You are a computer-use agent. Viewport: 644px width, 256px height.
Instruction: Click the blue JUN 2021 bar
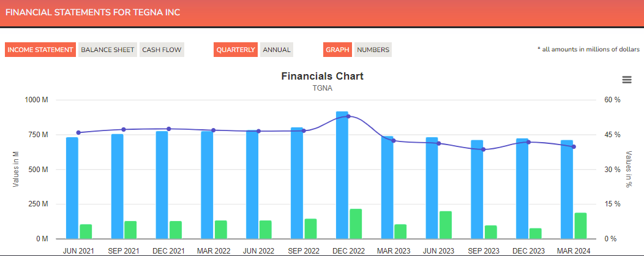point(72,190)
